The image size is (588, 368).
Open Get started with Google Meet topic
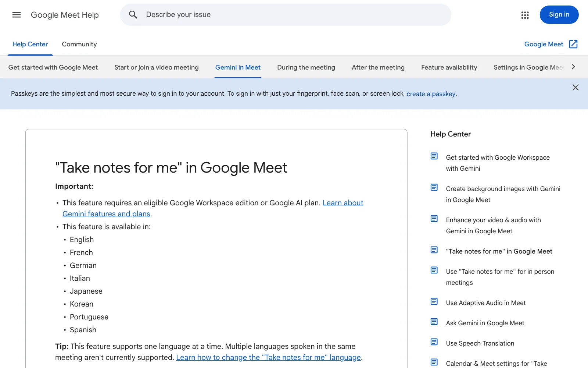pyautogui.click(x=53, y=67)
